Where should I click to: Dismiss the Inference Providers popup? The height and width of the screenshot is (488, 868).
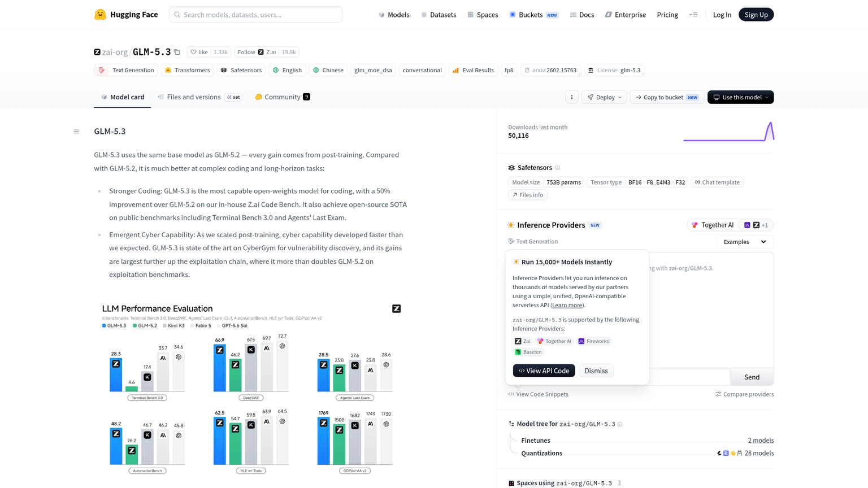(596, 371)
